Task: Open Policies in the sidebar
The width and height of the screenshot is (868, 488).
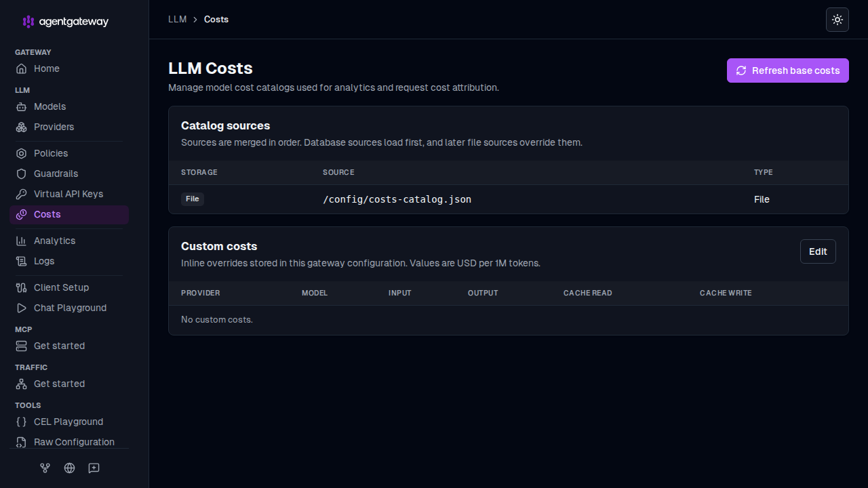Action: 69,153
